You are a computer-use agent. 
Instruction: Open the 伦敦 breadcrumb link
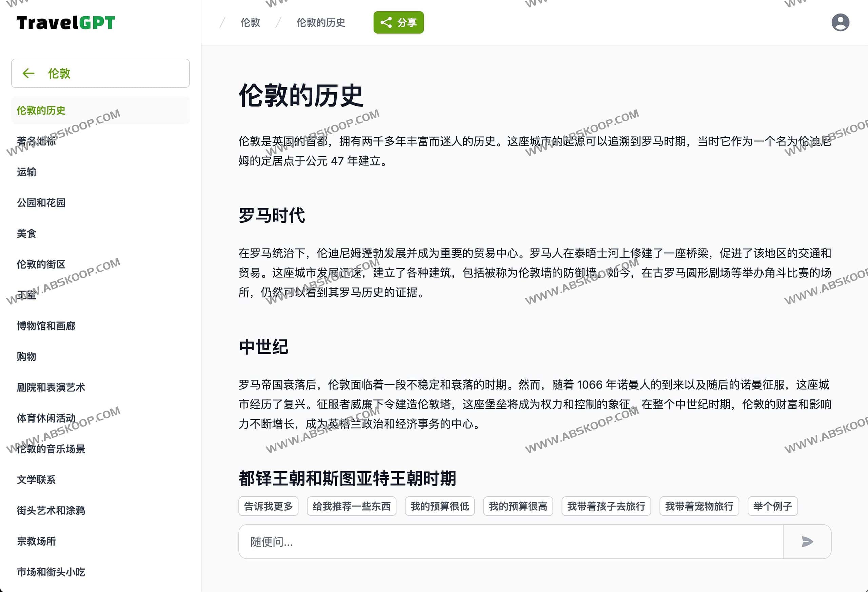coord(250,22)
